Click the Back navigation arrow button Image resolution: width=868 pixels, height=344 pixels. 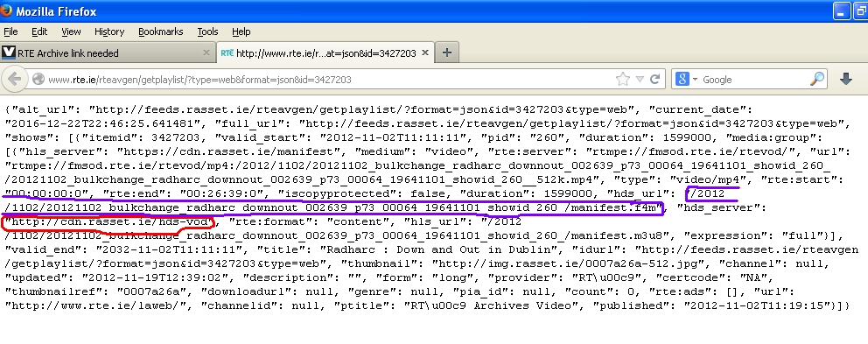[14, 79]
